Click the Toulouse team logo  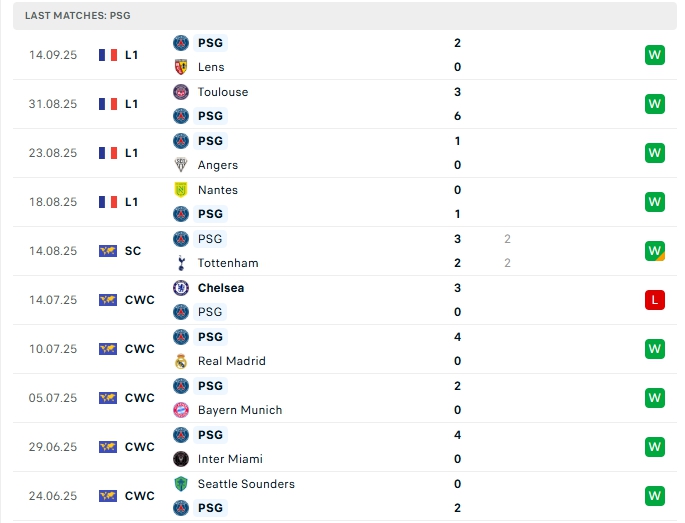[181, 92]
